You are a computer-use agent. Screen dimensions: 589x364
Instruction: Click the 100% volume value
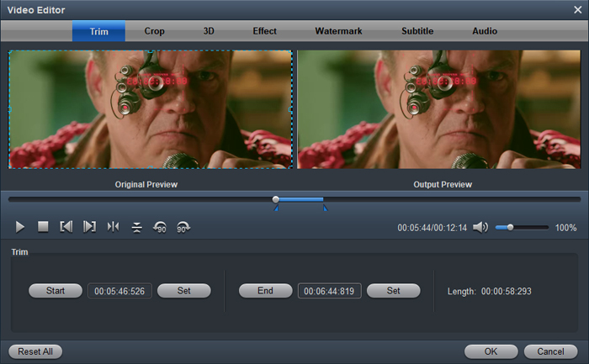565,228
